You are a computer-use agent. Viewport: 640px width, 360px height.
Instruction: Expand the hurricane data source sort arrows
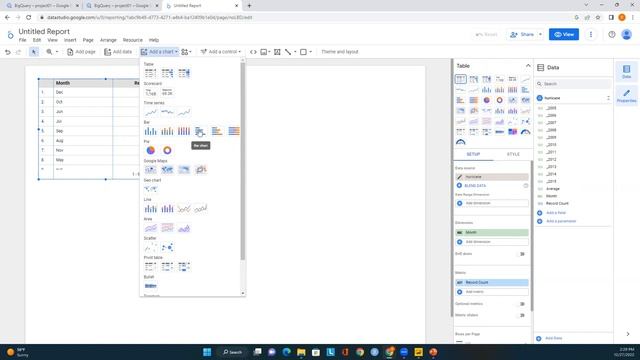[608, 98]
